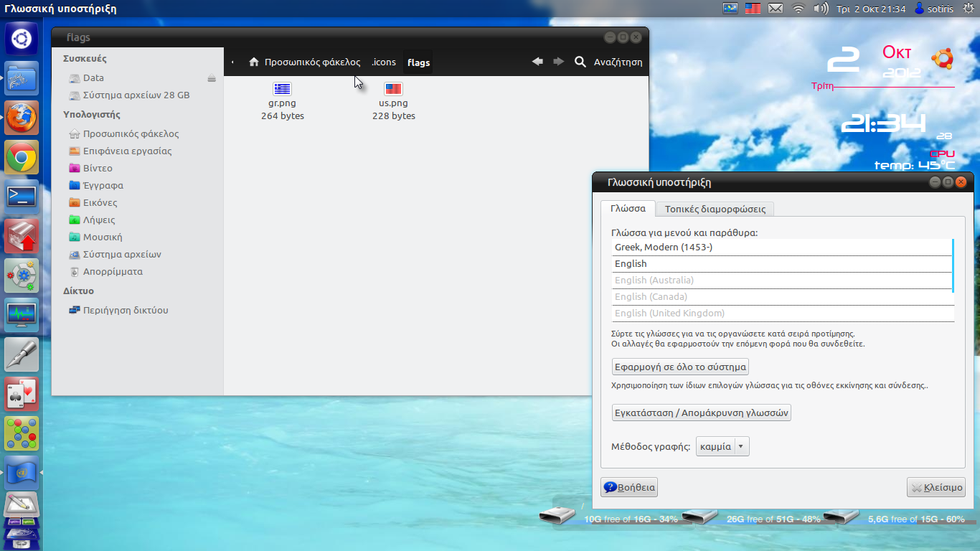Screen dimensions: 980x551
Task: Go back using the left arrow button
Action: pos(537,62)
